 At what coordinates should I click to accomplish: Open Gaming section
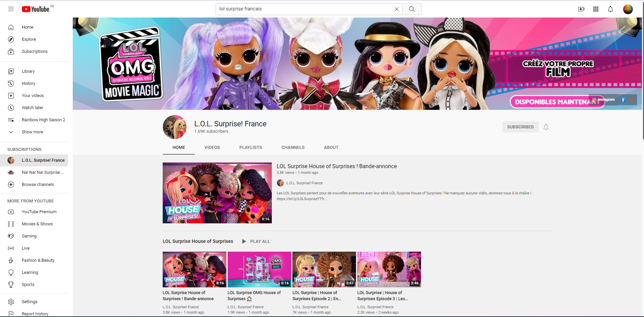pyautogui.click(x=34, y=236)
